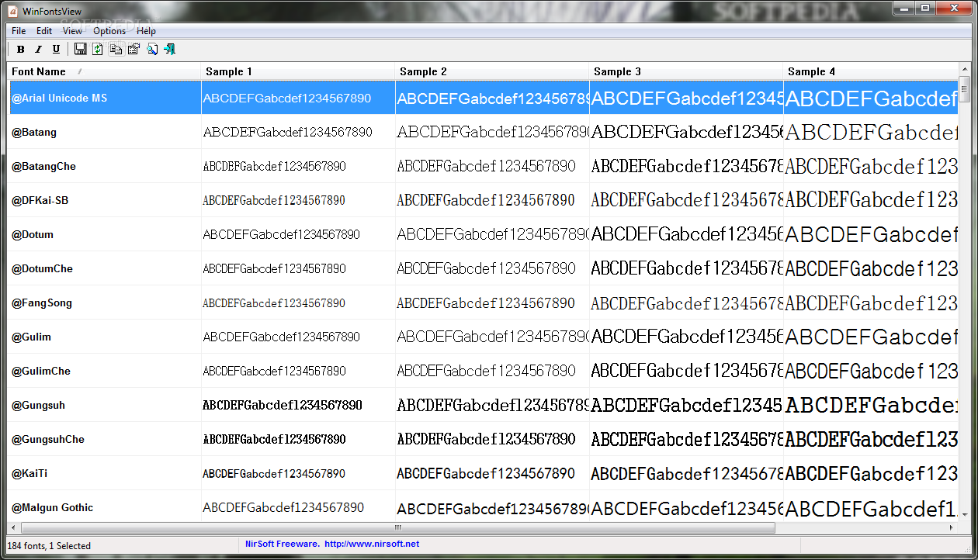This screenshot has width=978, height=560.
Task: Click horizontal scrollbar left arrow
Action: (x=14, y=527)
